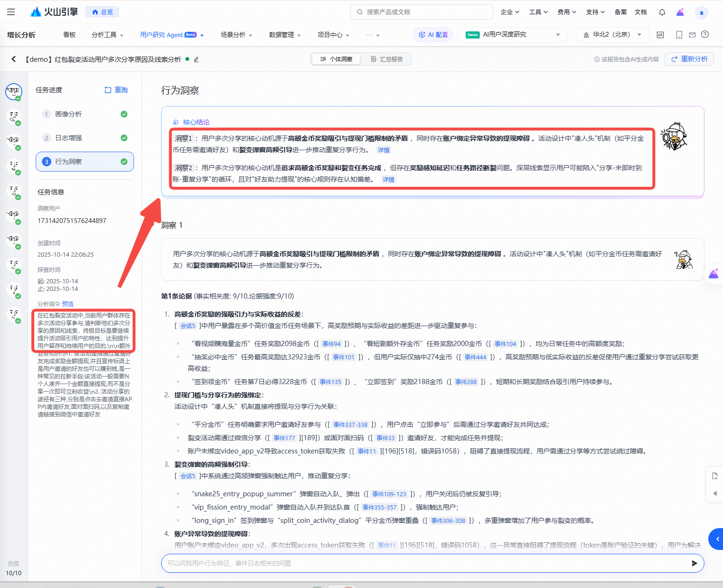The width and height of the screenshot is (723, 588).
Task: Open the 事件104 link
Action: 505,344
